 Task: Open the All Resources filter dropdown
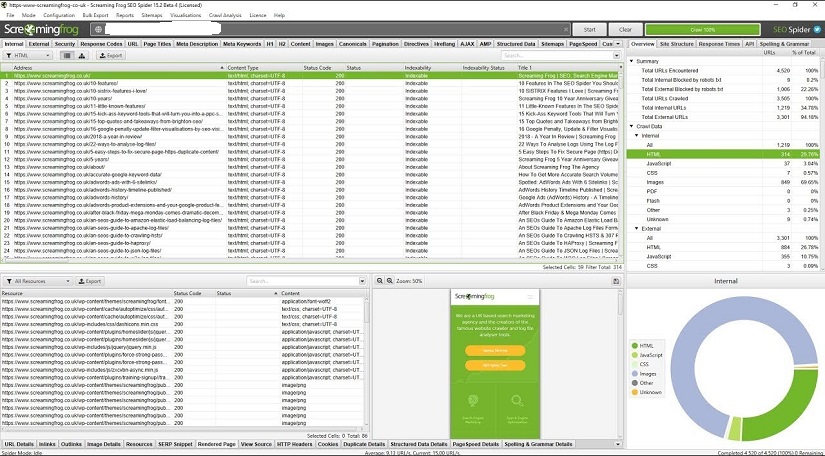pyautogui.click(x=37, y=281)
